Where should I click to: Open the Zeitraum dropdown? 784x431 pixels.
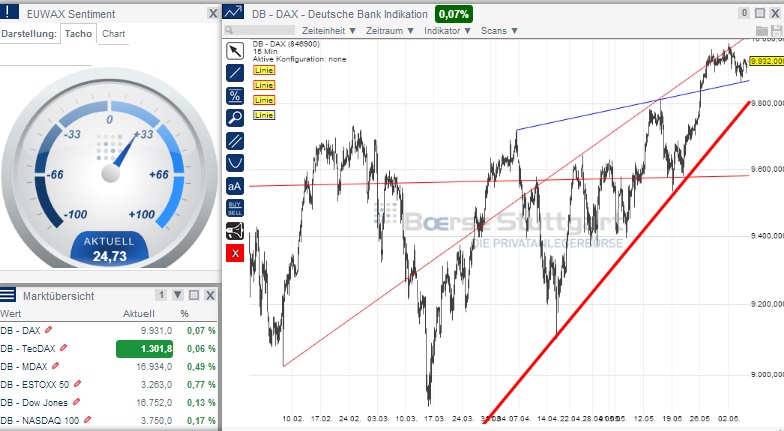click(x=390, y=30)
